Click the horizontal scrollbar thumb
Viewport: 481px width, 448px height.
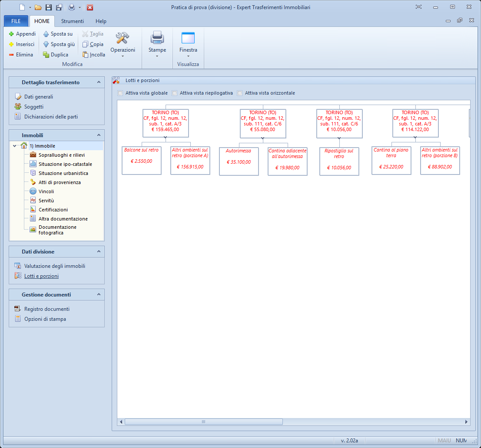(x=203, y=422)
